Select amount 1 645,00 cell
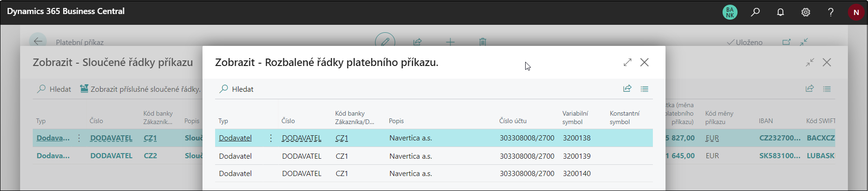 (680, 155)
